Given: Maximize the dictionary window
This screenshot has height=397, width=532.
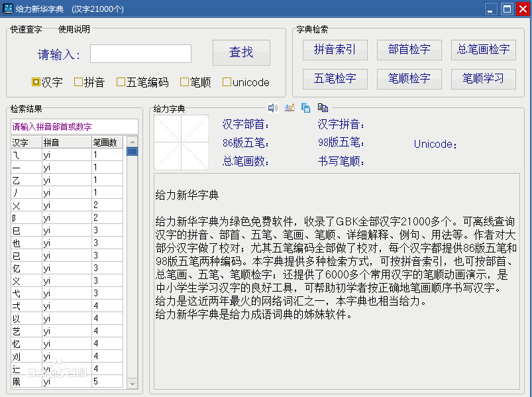Looking at the screenshot, I should pyautogui.click(x=507, y=9).
